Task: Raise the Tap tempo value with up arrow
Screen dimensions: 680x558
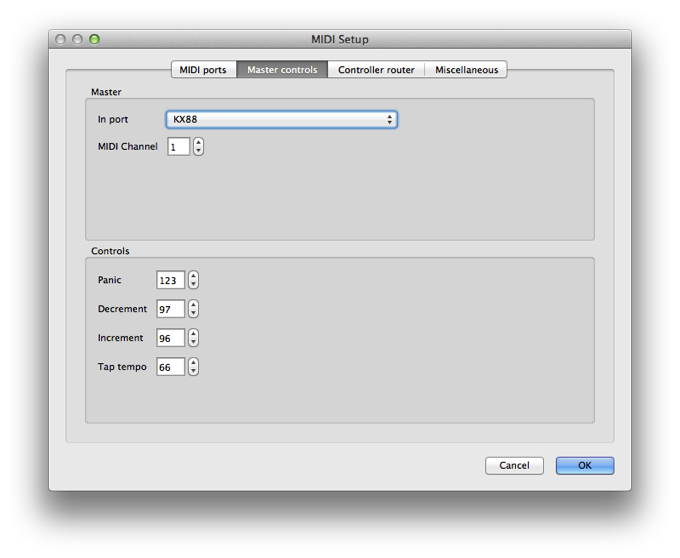Action: [193, 363]
